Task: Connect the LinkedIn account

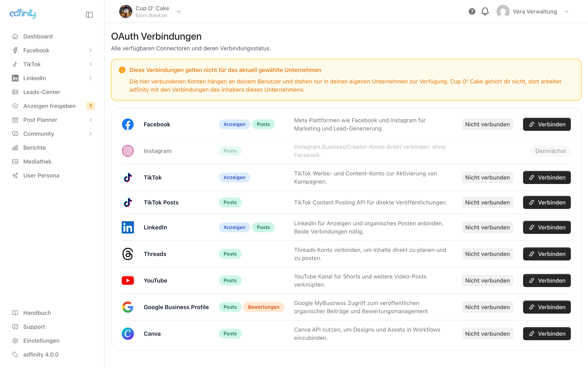Action: (547, 227)
